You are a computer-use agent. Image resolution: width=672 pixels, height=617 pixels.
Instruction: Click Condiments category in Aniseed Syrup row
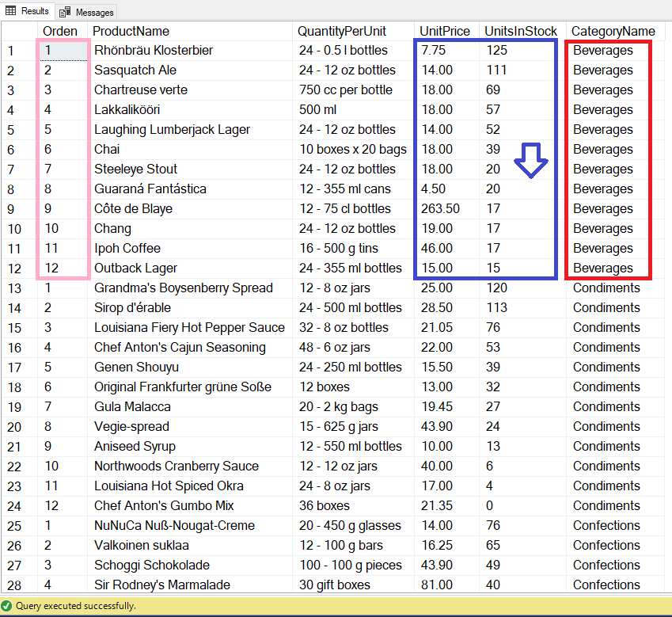(616, 447)
